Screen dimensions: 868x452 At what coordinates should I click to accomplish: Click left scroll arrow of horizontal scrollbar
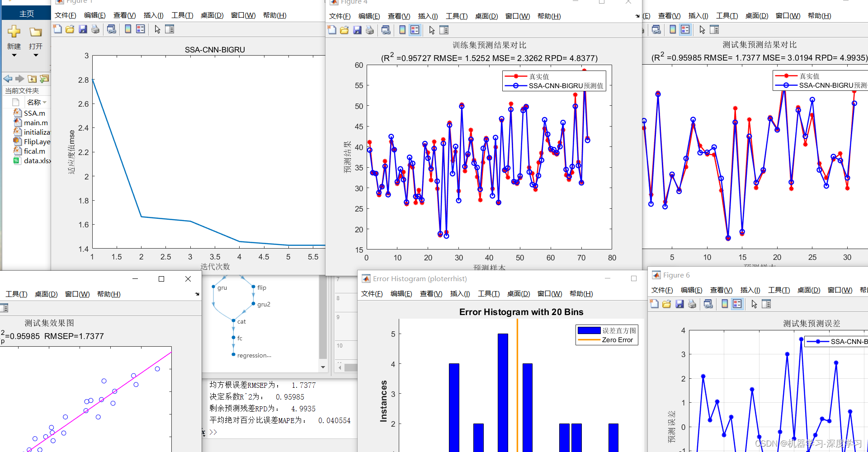(340, 368)
